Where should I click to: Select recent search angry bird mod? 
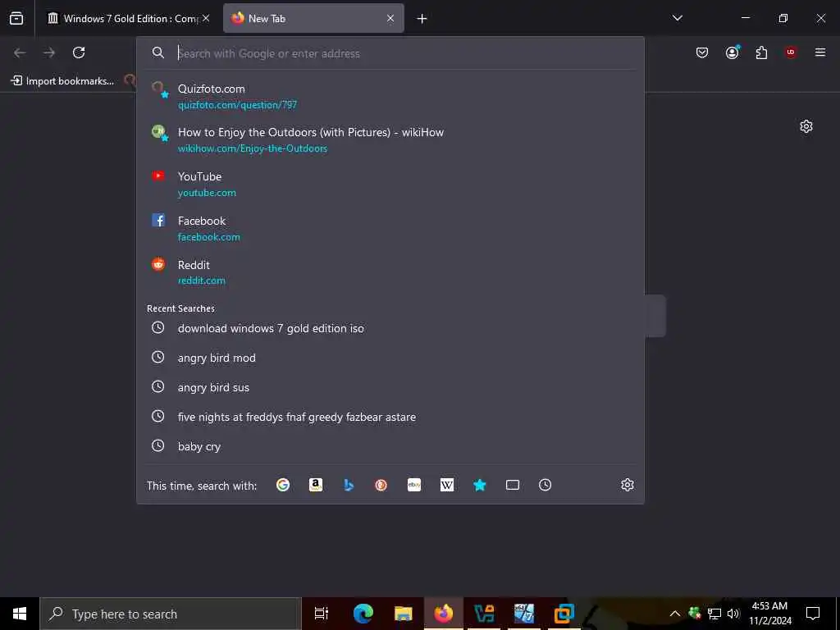[x=390, y=358]
